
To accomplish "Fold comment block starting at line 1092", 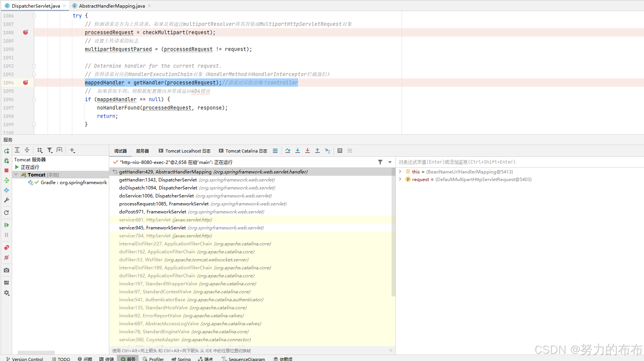I will 34,66.
